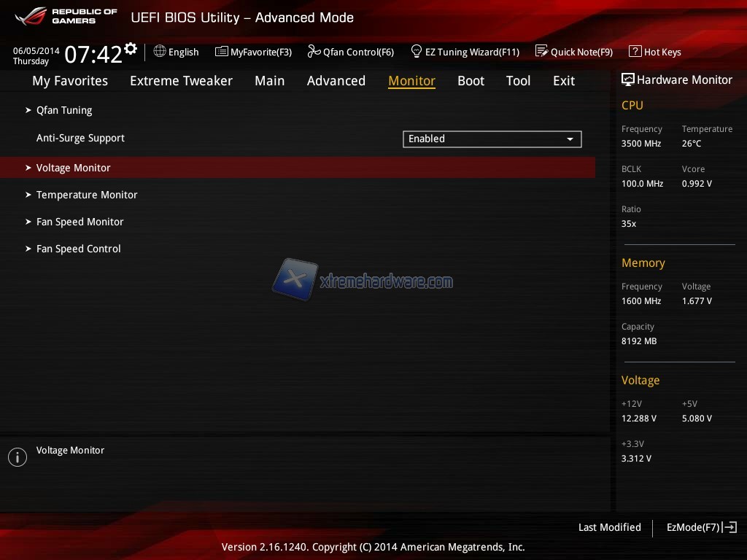Screen dimensions: 747x560
Task: Open MyFavorite(F3) via its icon
Action: [222, 52]
